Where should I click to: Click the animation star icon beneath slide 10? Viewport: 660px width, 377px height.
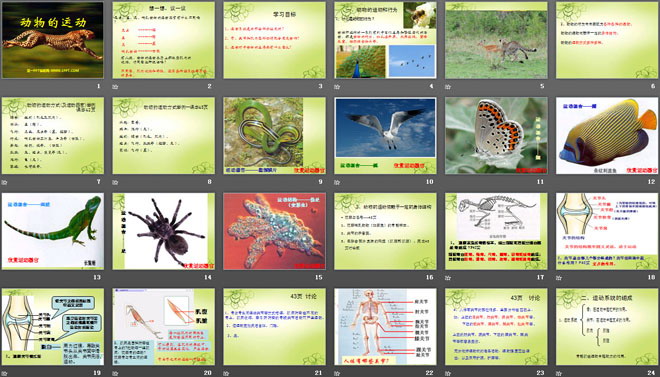(337, 182)
